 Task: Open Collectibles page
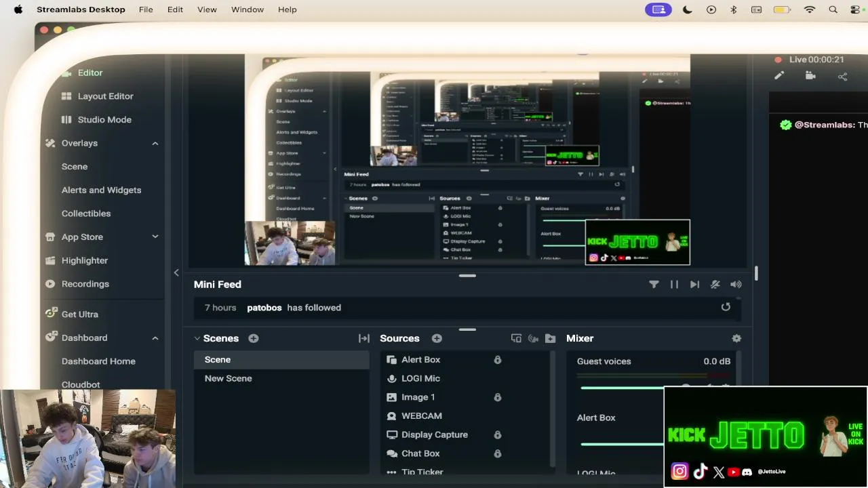tap(86, 213)
